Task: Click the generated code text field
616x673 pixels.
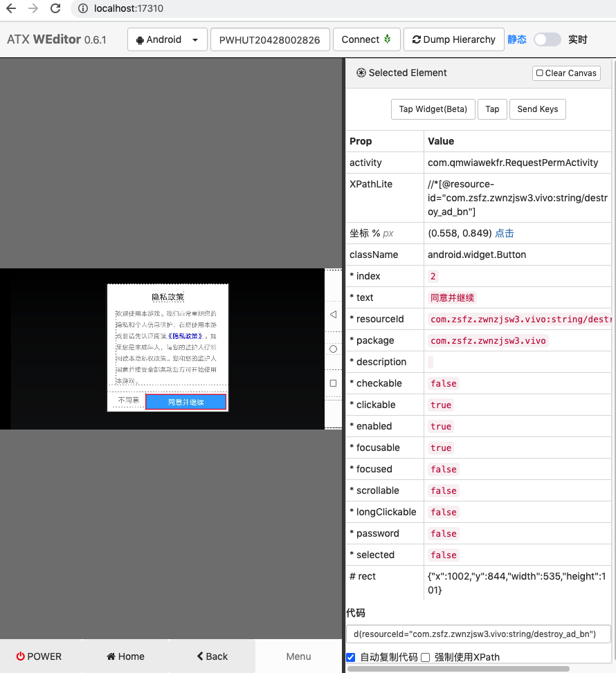Action: click(x=478, y=634)
